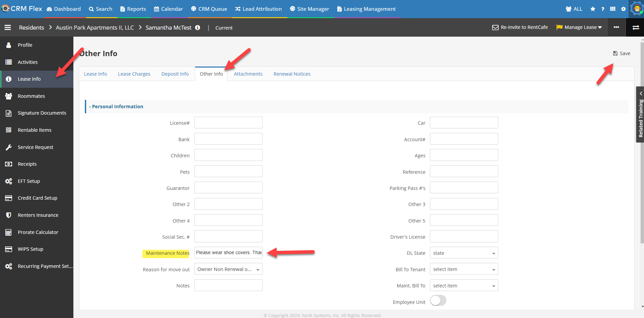This screenshot has width=644, height=318.
Task: Click the Save button
Action: [x=621, y=53]
